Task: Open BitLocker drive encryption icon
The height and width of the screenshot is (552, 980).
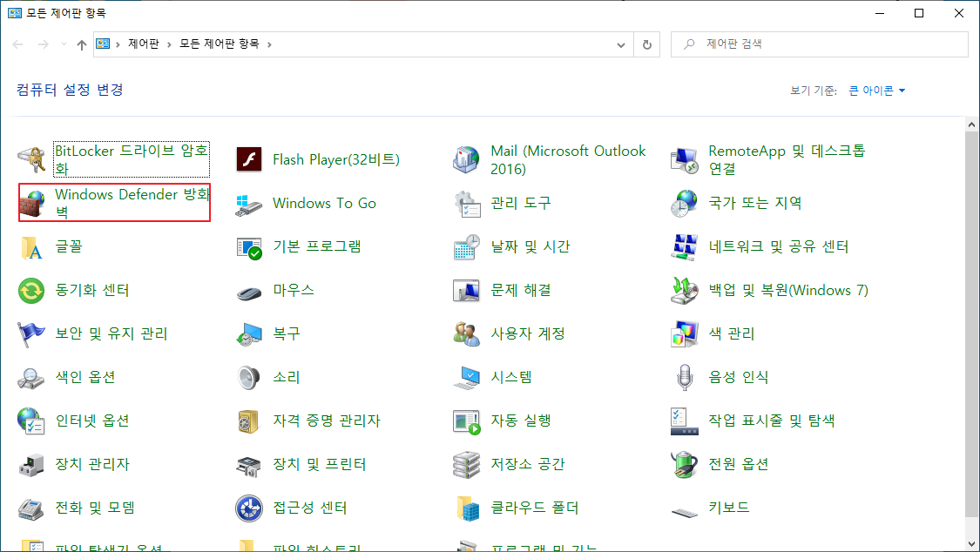Action: tap(31, 160)
